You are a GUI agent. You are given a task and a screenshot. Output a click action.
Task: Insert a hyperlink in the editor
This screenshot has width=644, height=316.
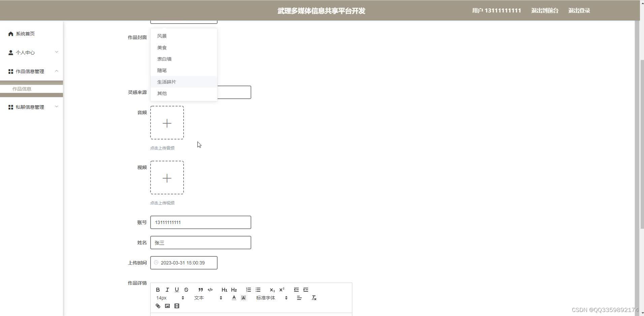point(158,306)
